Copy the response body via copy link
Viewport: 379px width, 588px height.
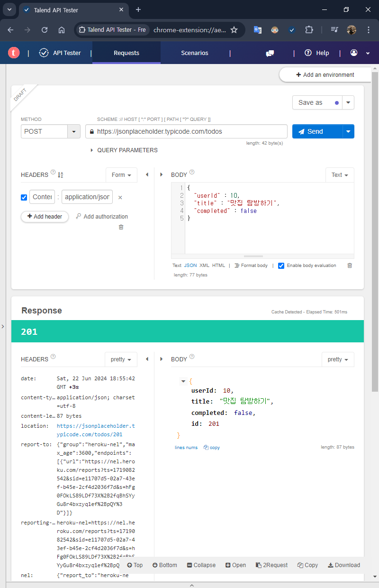212,447
